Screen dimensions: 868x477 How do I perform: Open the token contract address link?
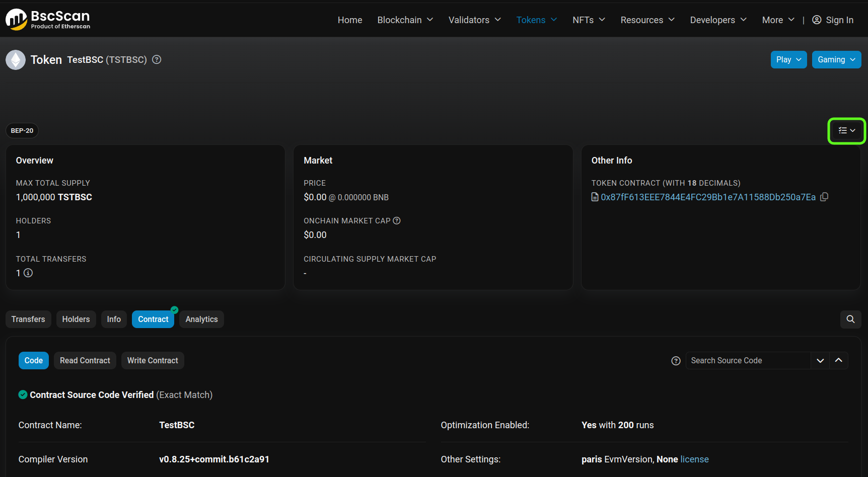(x=708, y=197)
